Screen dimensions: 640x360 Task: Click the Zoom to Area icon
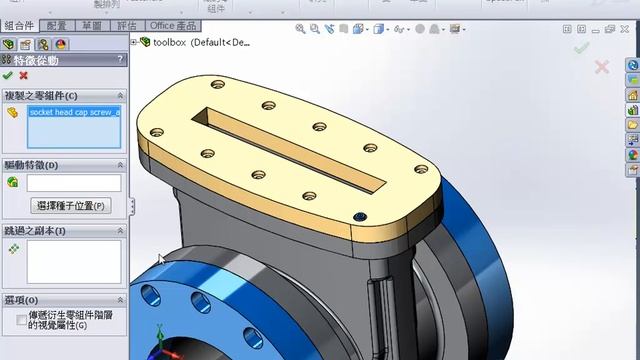(x=315, y=29)
